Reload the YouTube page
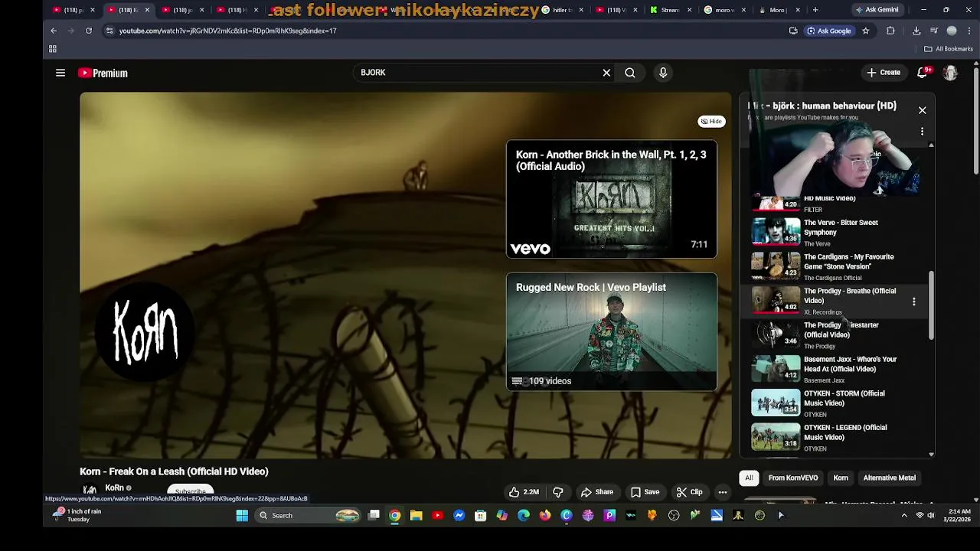This screenshot has height=551, width=980. (x=89, y=31)
